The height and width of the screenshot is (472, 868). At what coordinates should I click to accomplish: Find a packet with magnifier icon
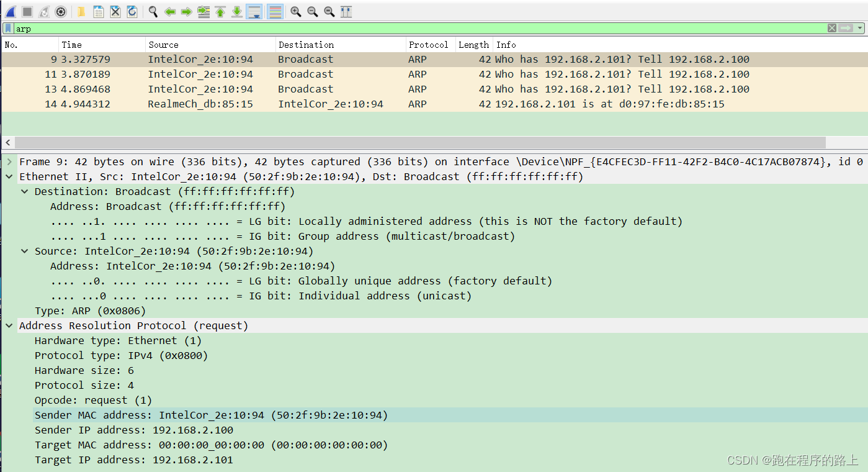(153, 12)
